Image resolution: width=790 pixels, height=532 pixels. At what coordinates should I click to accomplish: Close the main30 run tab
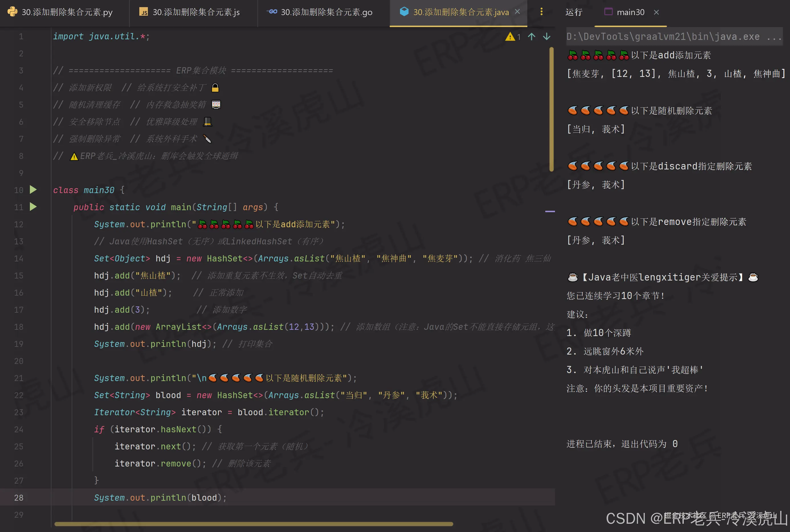pyautogui.click(x=656, y=12)
